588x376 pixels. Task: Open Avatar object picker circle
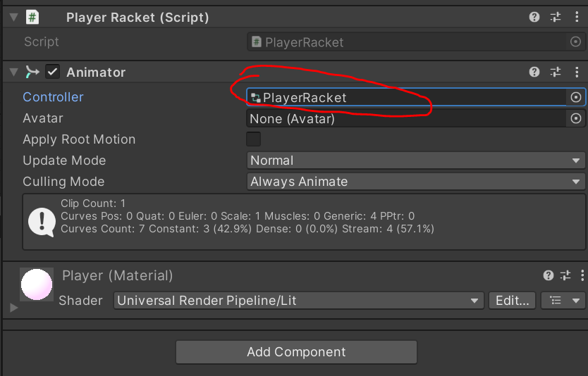point(576,118)
